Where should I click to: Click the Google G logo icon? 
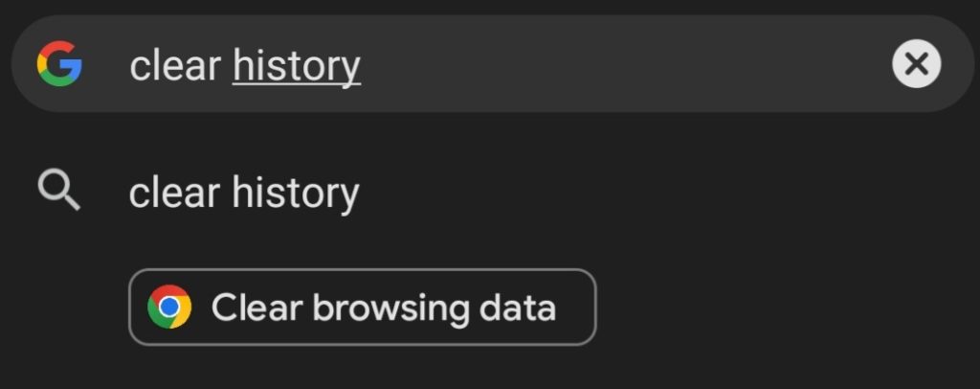59,64
